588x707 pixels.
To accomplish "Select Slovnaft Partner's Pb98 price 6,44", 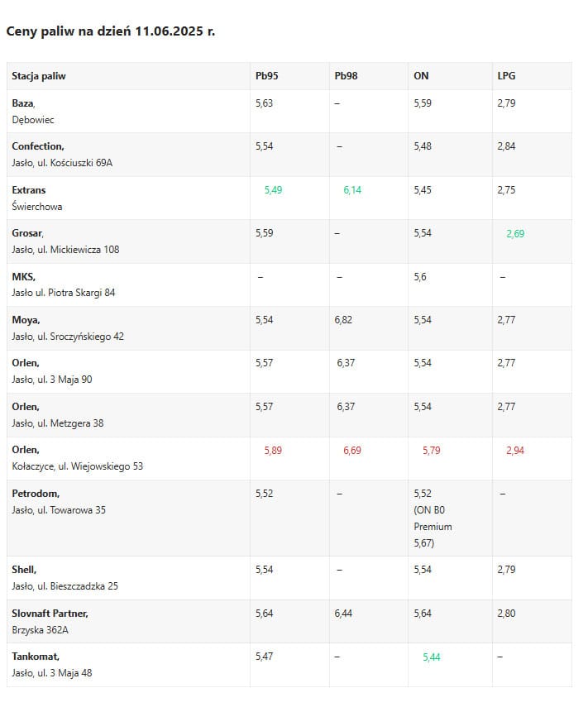I will [343, 614].
